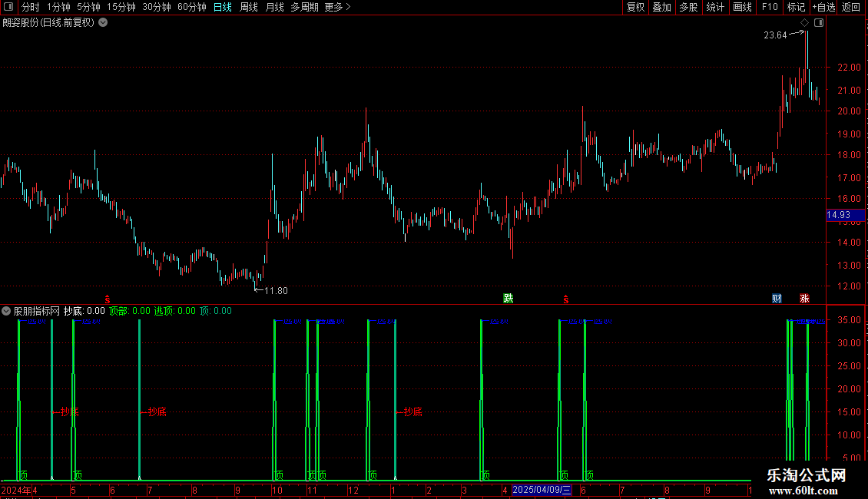
Task: Expand the 更多 periods menu
Action: (x=337, y=7)
